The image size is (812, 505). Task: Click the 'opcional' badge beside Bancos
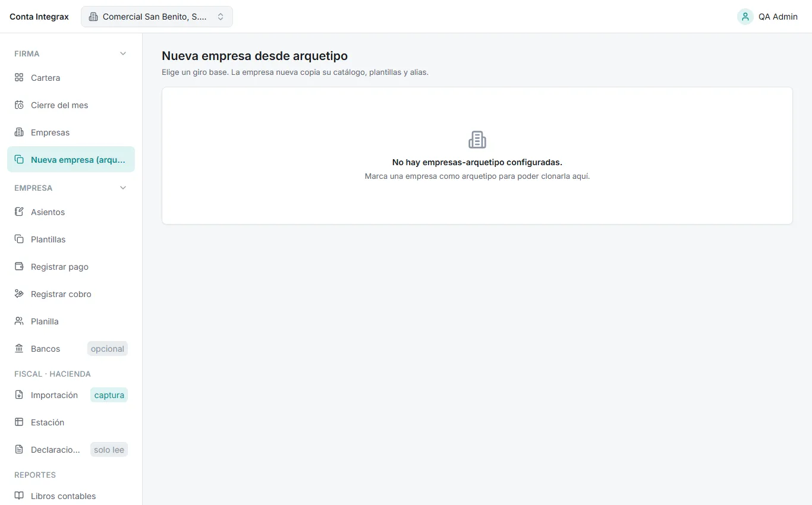[x=108, y=349]
